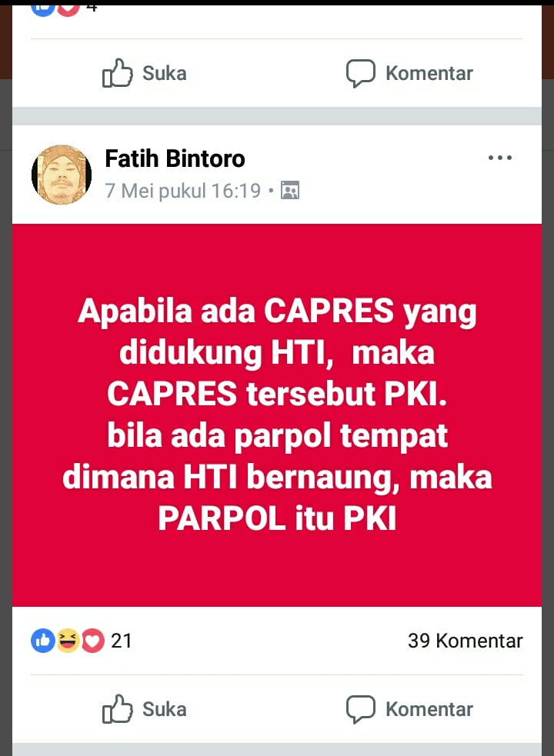
Task: Click the Komentar bubble icon on top post
Action: (361, 73)
